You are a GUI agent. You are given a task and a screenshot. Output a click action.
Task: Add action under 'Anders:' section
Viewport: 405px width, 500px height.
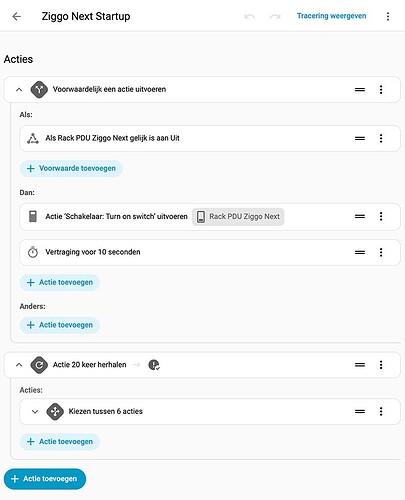click(x=60, y=325)
